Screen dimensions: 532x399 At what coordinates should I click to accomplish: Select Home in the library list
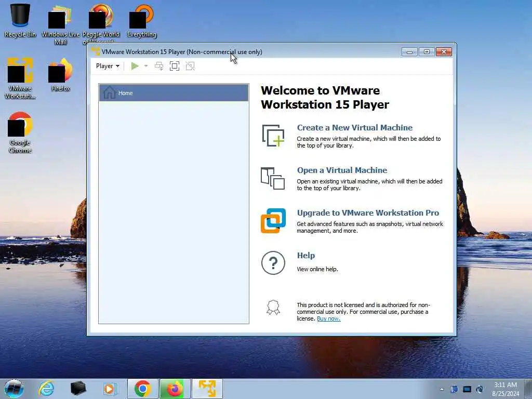click(174, 93)
